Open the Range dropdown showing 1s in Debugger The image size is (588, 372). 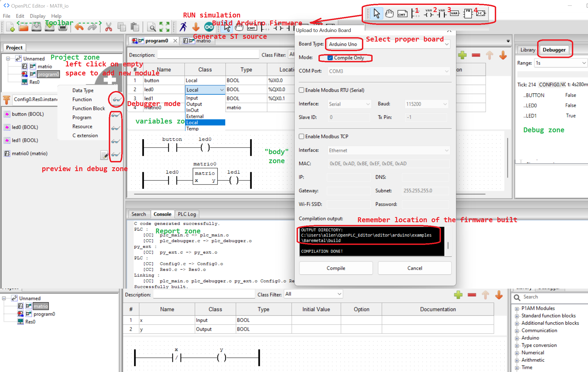tap(561, 63)
